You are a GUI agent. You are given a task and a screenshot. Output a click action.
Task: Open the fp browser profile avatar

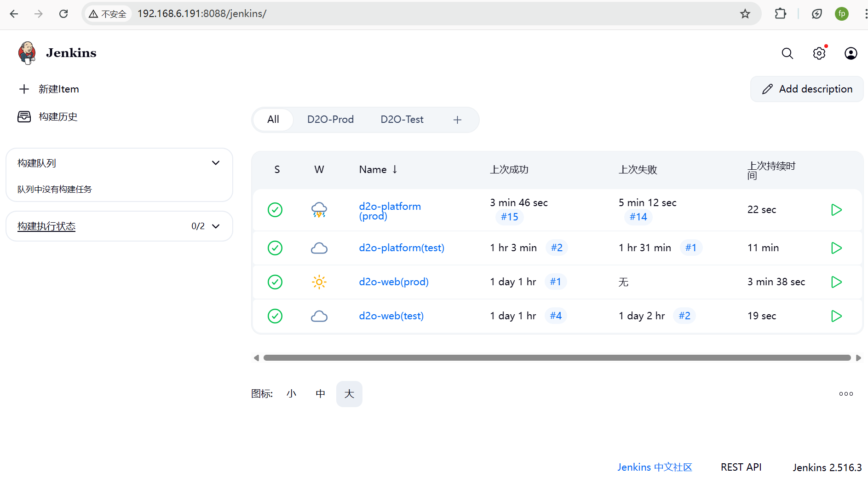click(x=842, y=14)
